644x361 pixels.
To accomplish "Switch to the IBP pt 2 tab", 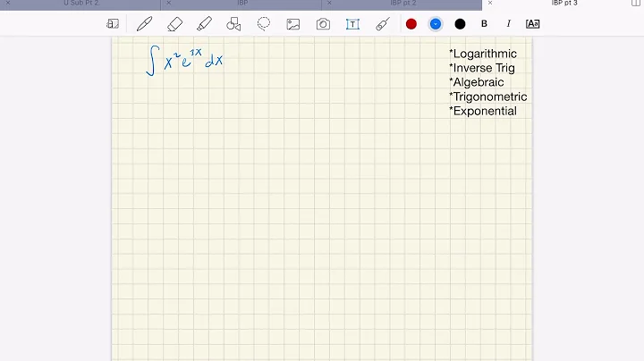I will [402, 3].
